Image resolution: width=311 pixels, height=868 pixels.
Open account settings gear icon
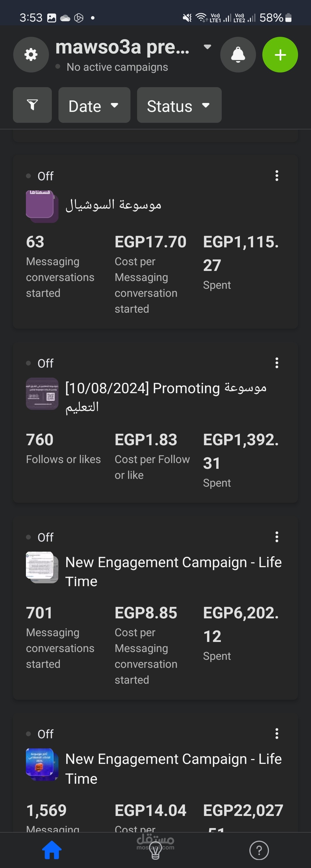pos(31,55)
